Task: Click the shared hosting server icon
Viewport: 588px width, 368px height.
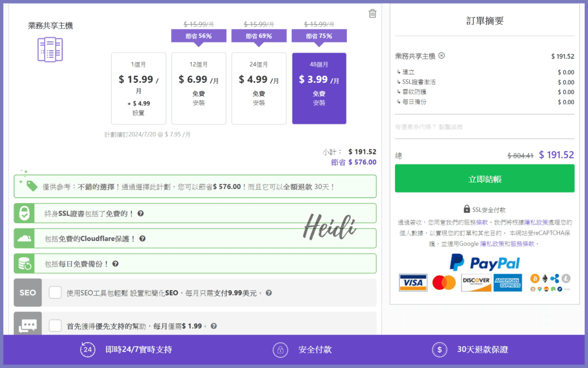Action: pyautogui.click(x=51, y=49)
